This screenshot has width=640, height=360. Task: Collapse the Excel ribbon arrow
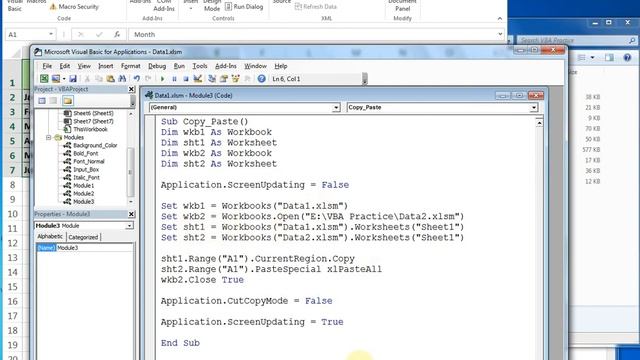(x=500, y=18)
